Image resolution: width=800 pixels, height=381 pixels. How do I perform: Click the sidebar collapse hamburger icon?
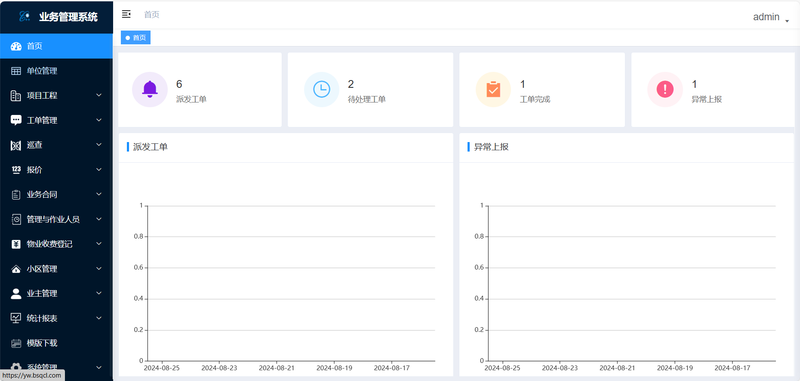click(x=126, y=14)
